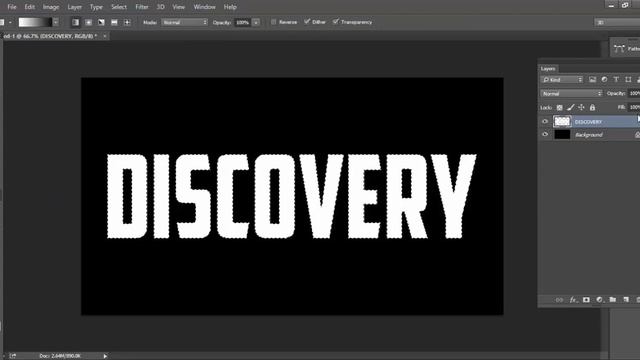Open the gradient picker dropdown arrow
640x360 pixels.
tap(56, 22)
